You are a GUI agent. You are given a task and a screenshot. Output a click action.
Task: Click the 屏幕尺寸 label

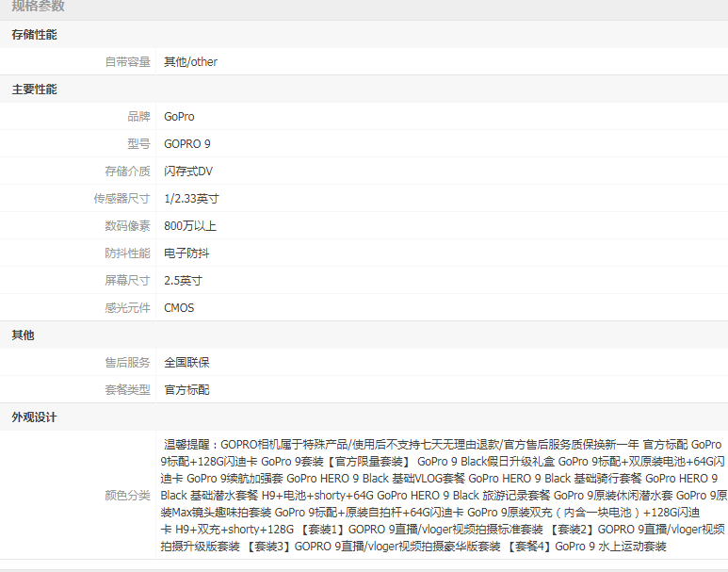128,281
